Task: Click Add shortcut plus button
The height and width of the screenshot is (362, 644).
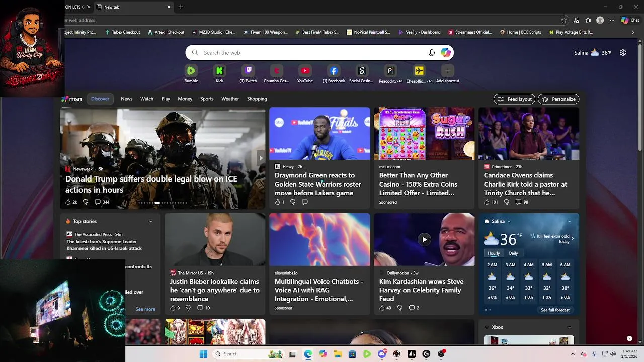Action: 448,71
